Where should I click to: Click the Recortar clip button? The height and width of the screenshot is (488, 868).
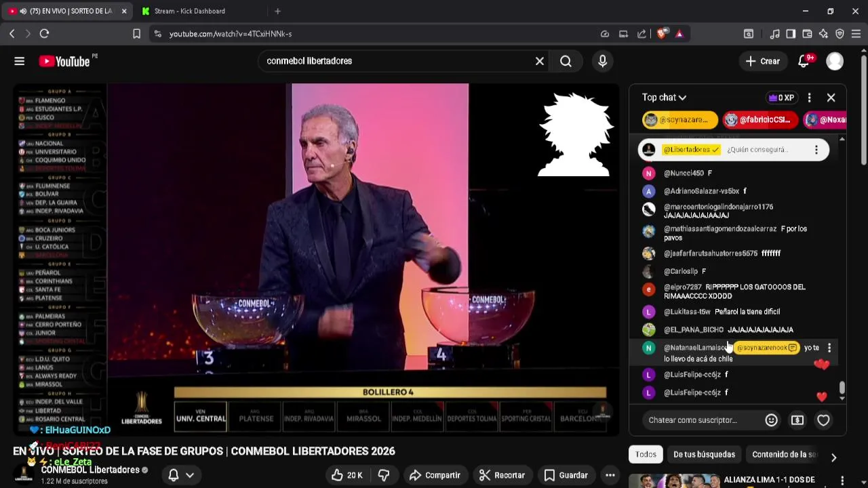point(502,475)
